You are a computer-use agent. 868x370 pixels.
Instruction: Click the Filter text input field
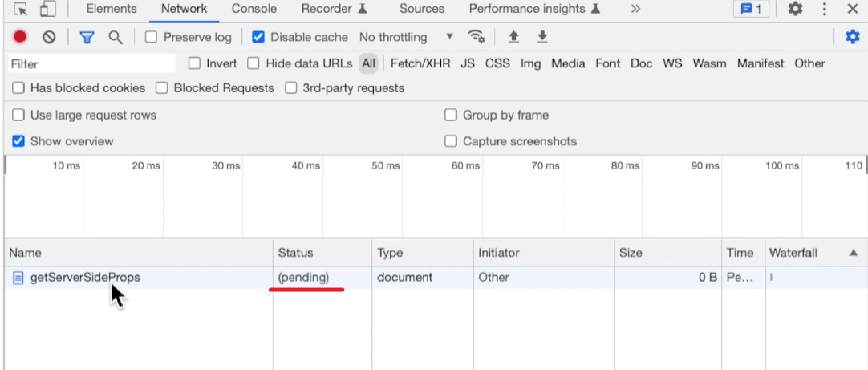[x=91, y=63]
